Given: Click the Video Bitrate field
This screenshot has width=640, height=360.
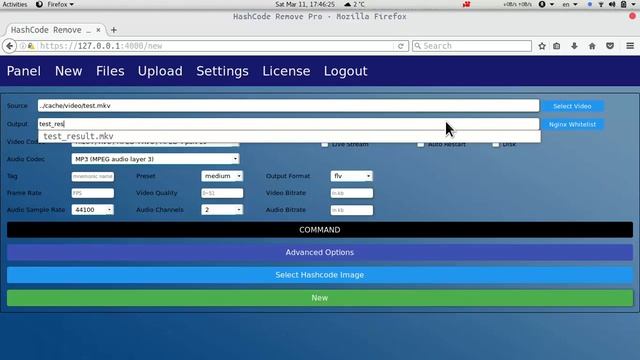Looking at the screenshot, I should (x=351, y=193).
